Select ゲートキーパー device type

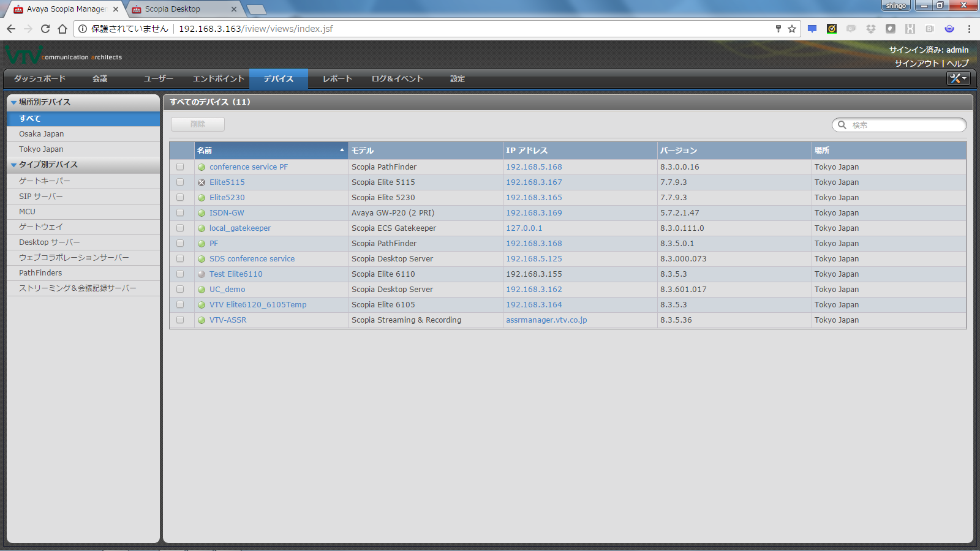pyautogui.click(x=83, y=181)
